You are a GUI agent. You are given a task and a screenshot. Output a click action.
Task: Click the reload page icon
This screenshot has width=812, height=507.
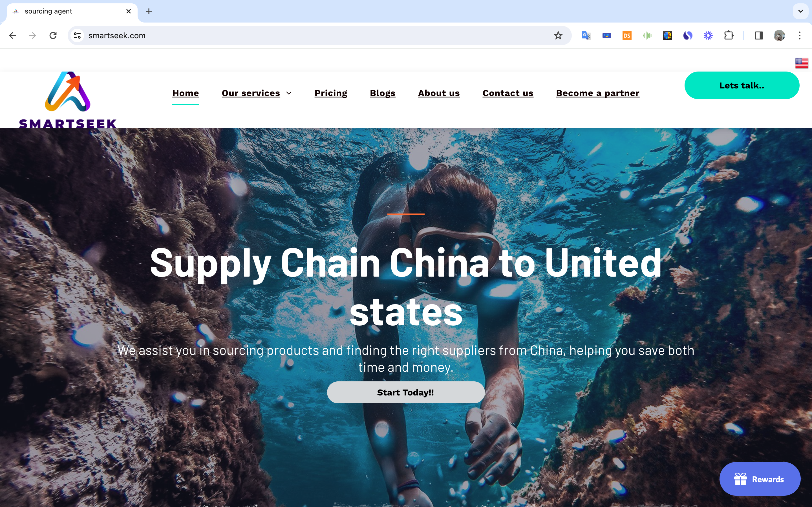(x=53, y=35)
